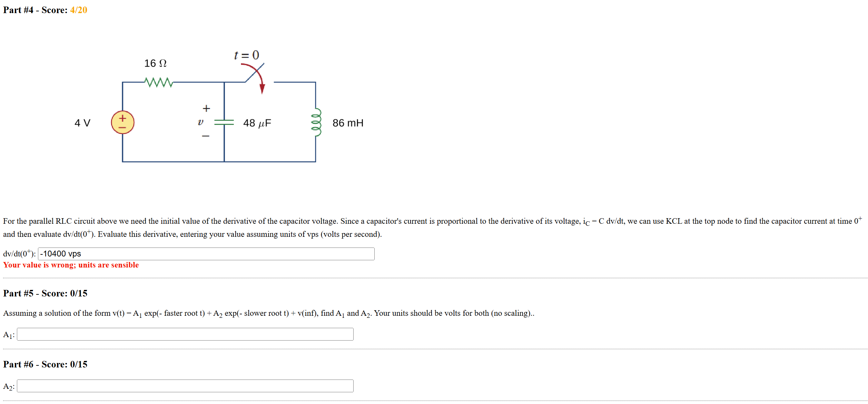
Task: Select the 48 μF capacitor symbol
Action: (224, 122)
